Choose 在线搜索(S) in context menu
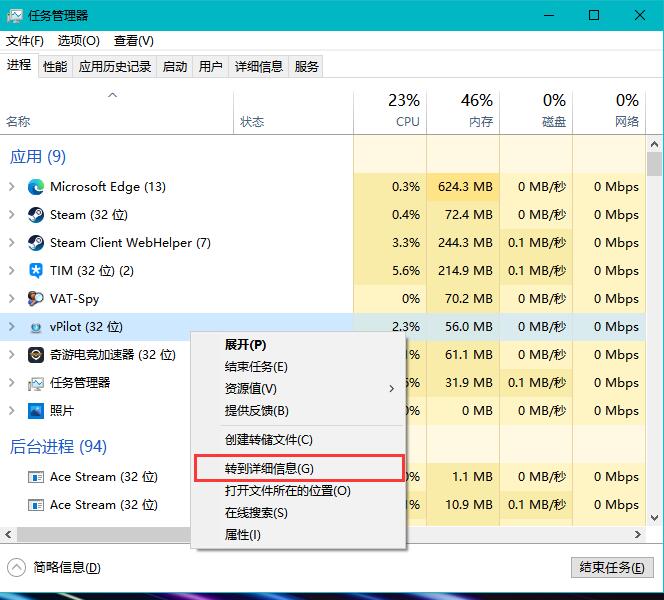Viewport: 664px width, 600px height. pyautogui.click(x=299, y=513)
